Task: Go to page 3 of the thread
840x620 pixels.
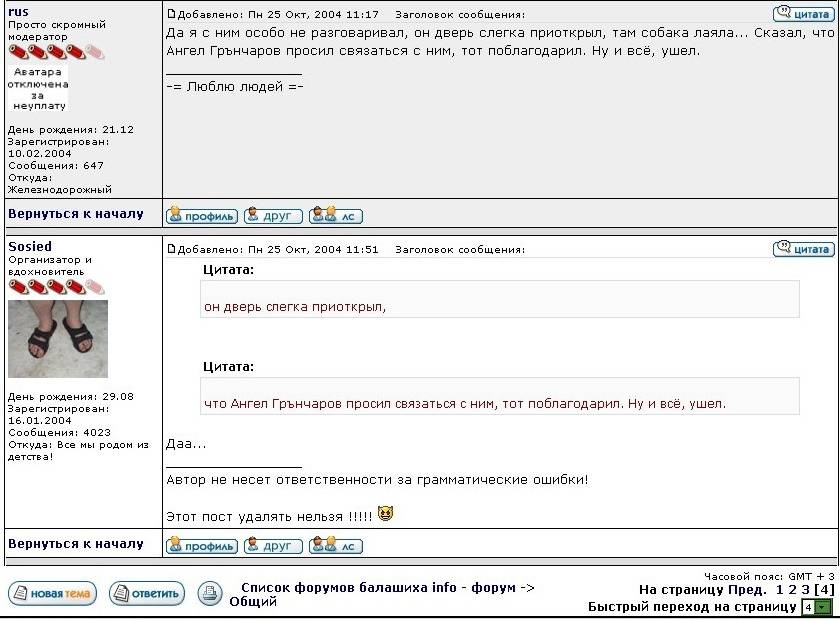Action: (805, 590)
